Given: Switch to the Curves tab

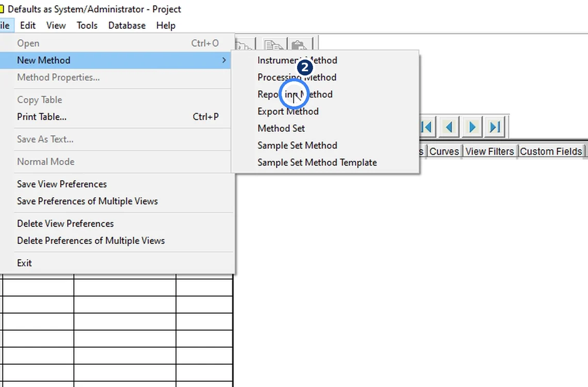Looking at the screenshot, I should click(x=444, y=152).
